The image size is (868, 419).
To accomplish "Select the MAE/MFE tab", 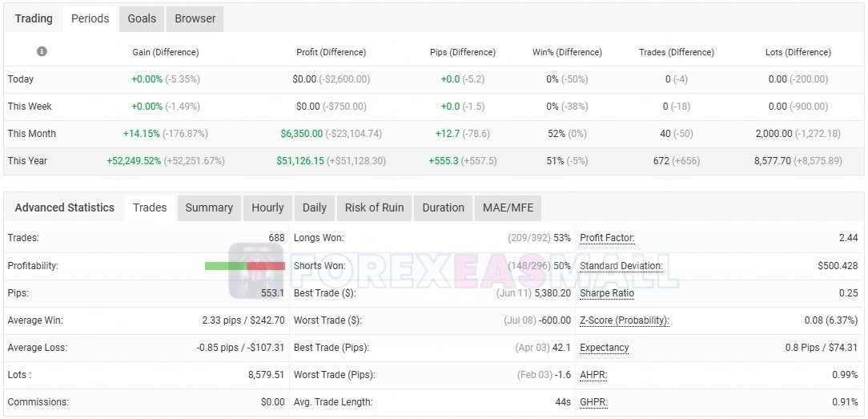I will (x=508, y=208).
